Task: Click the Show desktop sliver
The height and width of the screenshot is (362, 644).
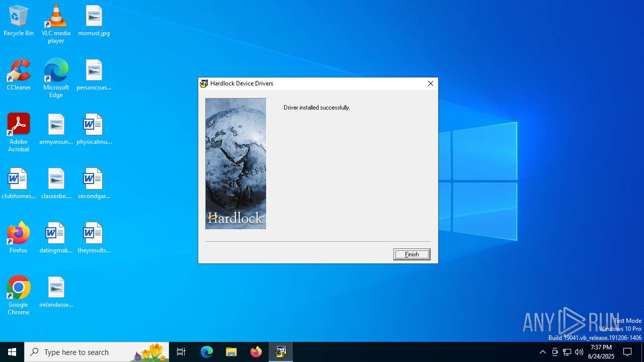Action: 642,352
